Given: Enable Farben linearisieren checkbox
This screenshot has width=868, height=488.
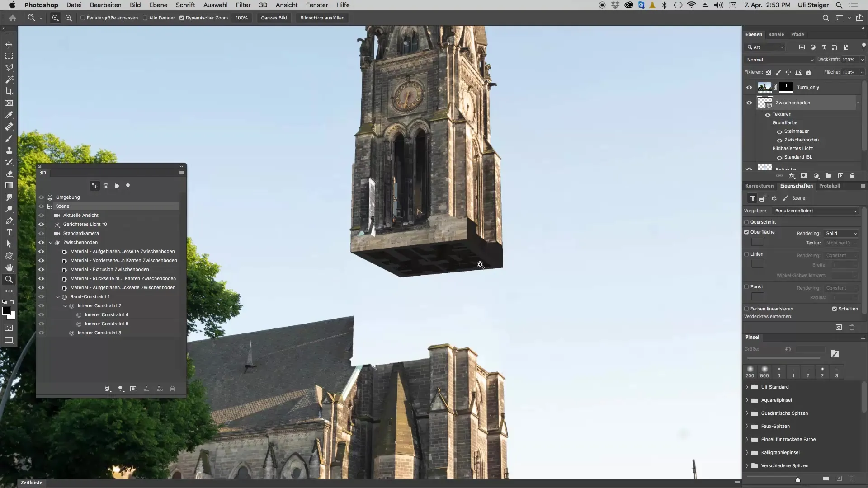Looking at the screenshot, I should click(x=746, y=309).
